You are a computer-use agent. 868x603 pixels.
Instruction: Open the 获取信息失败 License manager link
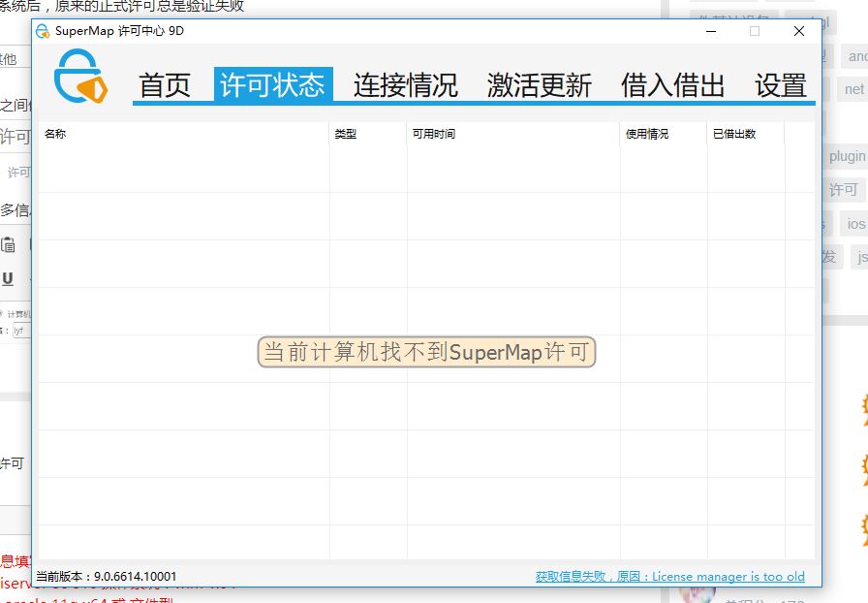669,577
